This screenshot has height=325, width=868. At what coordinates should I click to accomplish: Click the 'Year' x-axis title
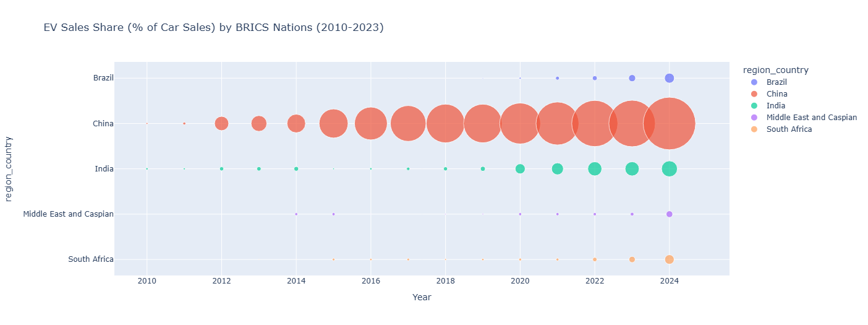coord(422,298)
